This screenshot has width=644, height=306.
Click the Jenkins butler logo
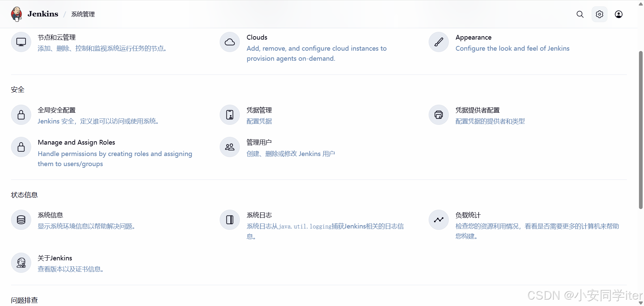tap(16, 14)
